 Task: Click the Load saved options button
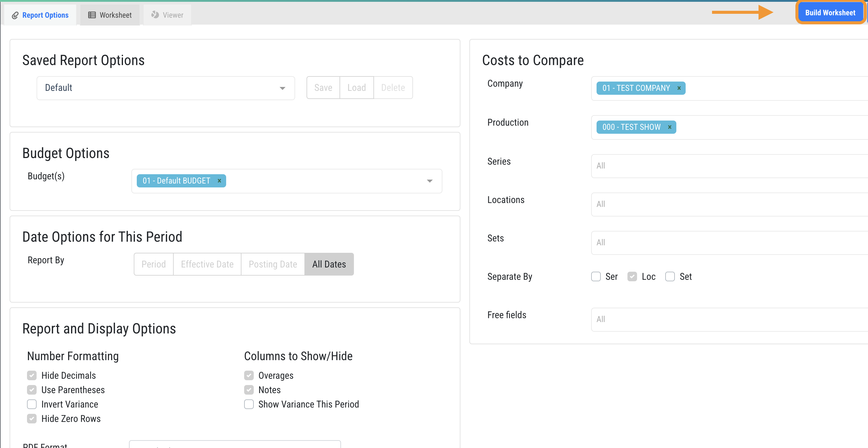357,88
